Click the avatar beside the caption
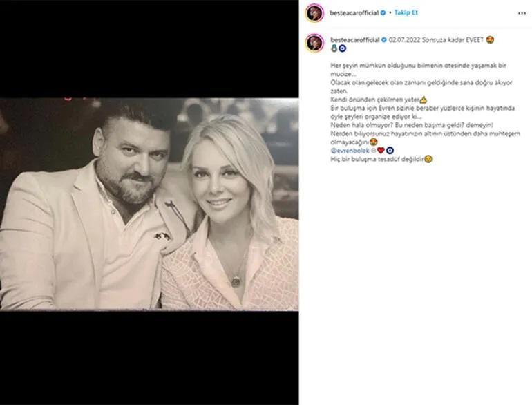The height and width of the screenshot is (405, 532). pyautogui.click(x=314, y=43)
